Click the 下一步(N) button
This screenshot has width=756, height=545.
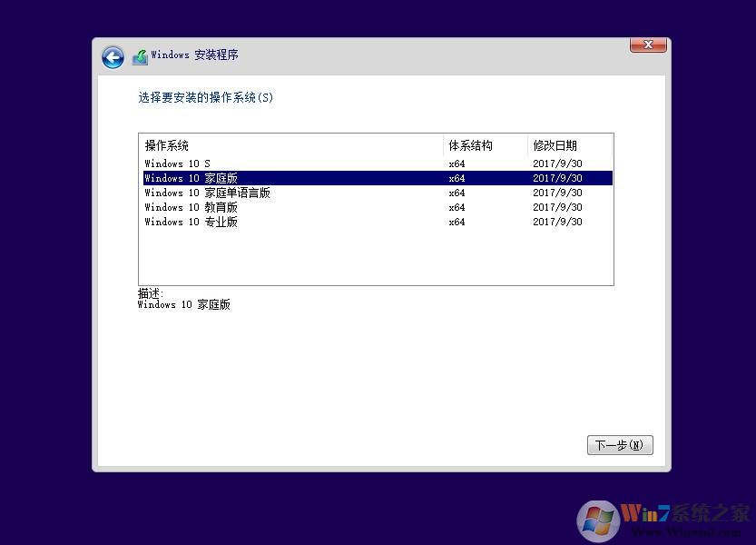coord(620,444)
